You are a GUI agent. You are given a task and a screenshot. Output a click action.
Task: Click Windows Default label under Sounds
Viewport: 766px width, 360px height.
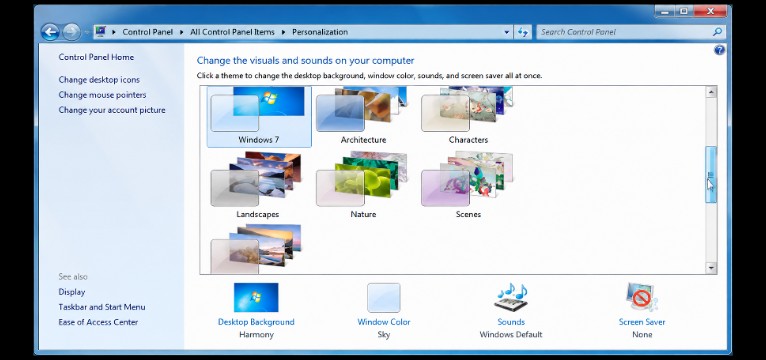click(x=511, y=335)
